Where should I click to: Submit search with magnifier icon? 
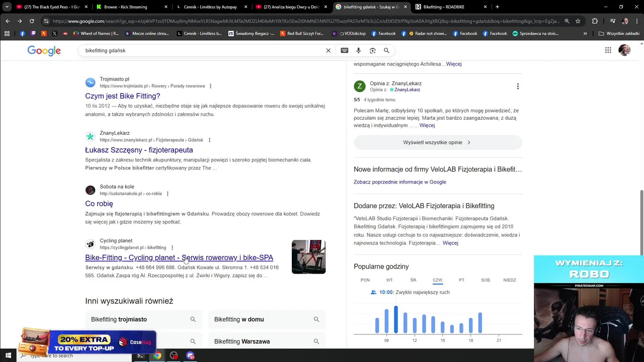386,50
